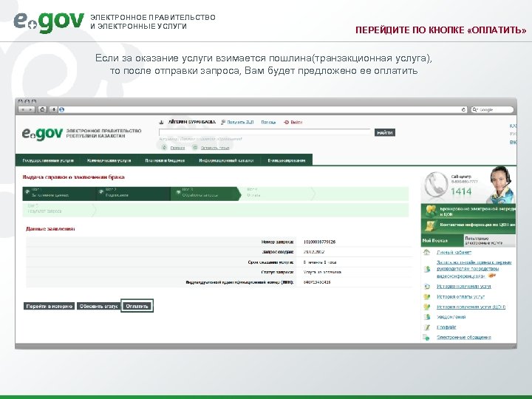Click the queue booking banner icon
The width and height of the screenshot is (532, 399).
(431, 211)
